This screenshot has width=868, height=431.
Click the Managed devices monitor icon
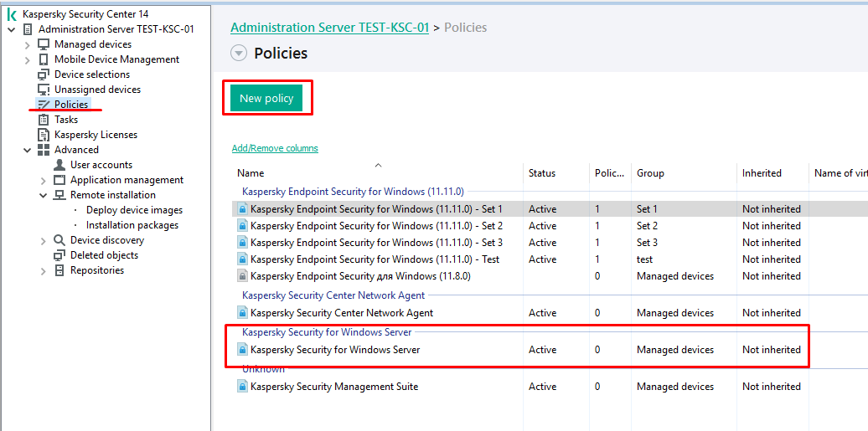44,44
